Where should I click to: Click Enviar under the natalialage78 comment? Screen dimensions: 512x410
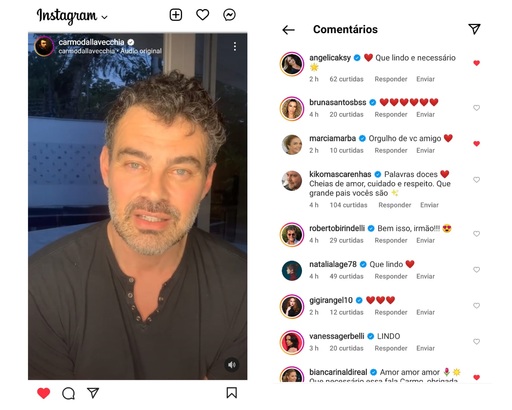point(425,276)
